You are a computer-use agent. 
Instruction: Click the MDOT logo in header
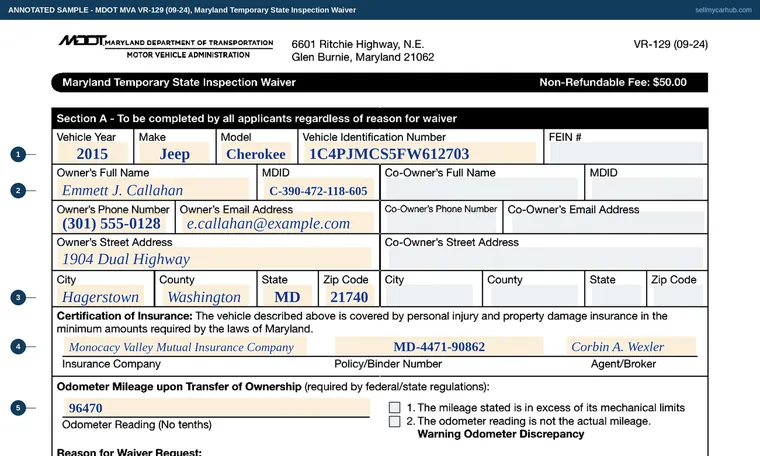click(81, 41)
